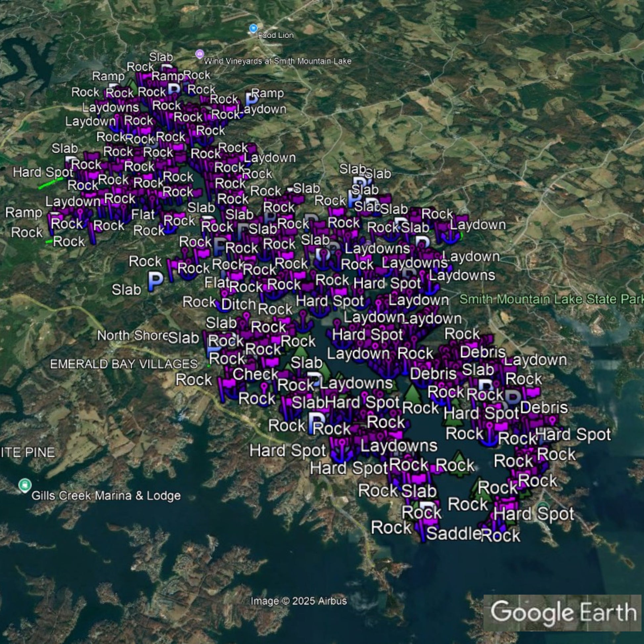This screenshot has height=644, width=644.
Task: Click the Gills Creek Marina & Lodge text
Action: tap(106, 496)
